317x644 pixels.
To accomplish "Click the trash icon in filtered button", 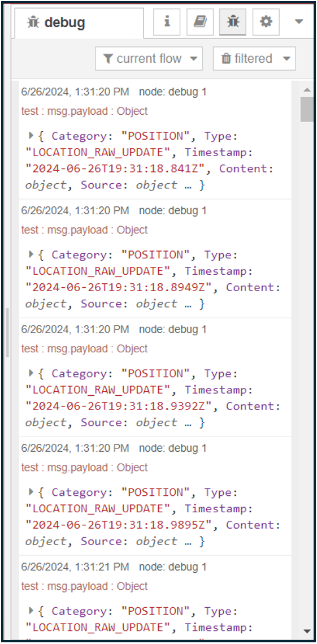I will point(226,59).
